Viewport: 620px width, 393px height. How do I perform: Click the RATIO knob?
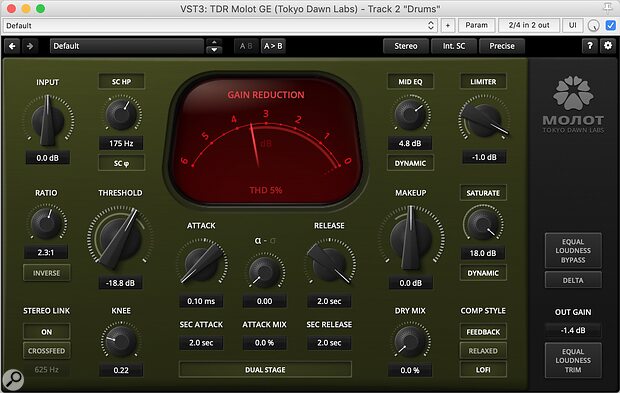(46, 223)
